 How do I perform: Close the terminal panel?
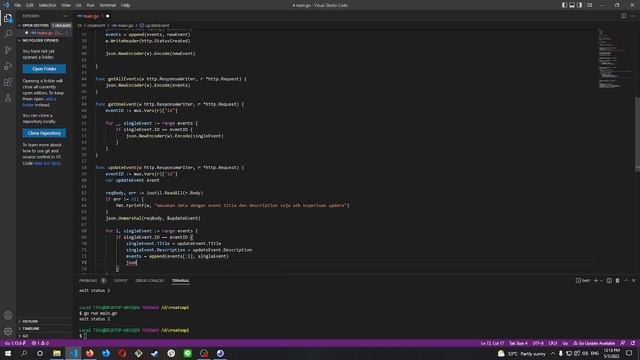tap(633, 280)
